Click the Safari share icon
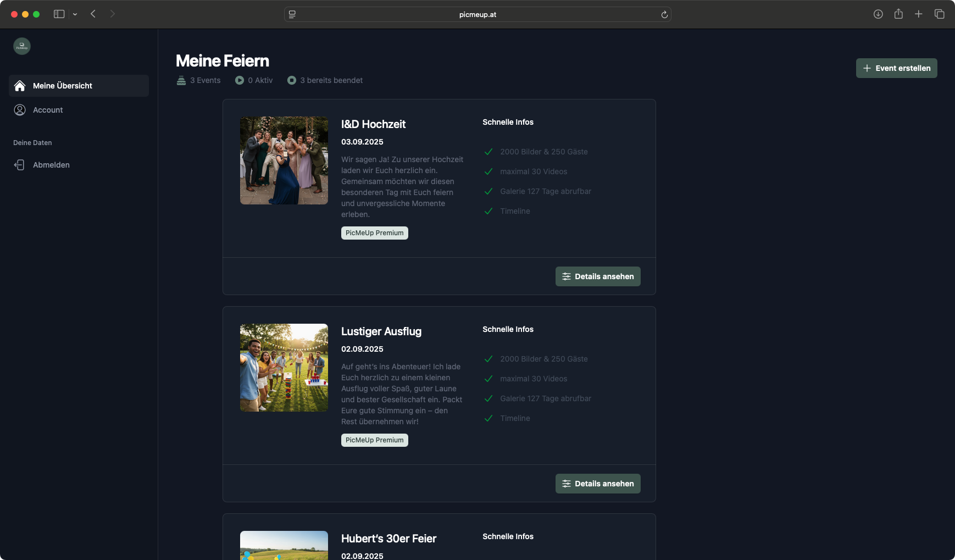Viewport: 955px width, 560px height. tap(899, 14)
